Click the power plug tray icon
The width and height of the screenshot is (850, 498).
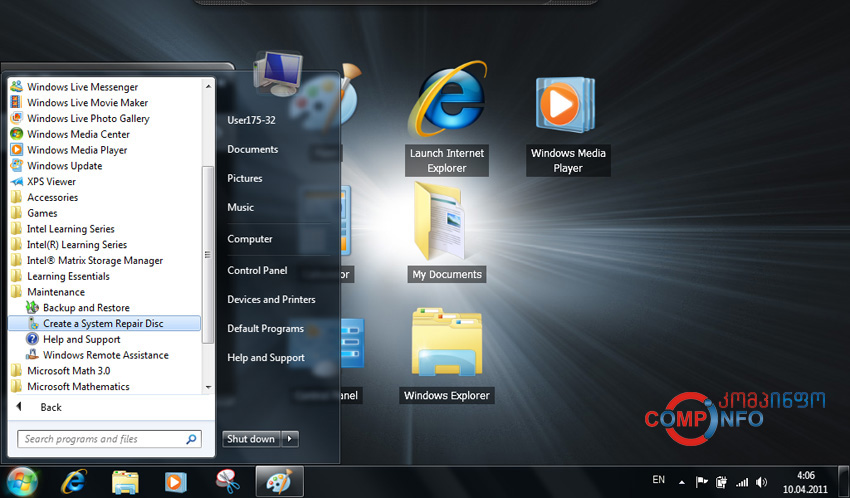pyautogui.click(x=721, y=481)
